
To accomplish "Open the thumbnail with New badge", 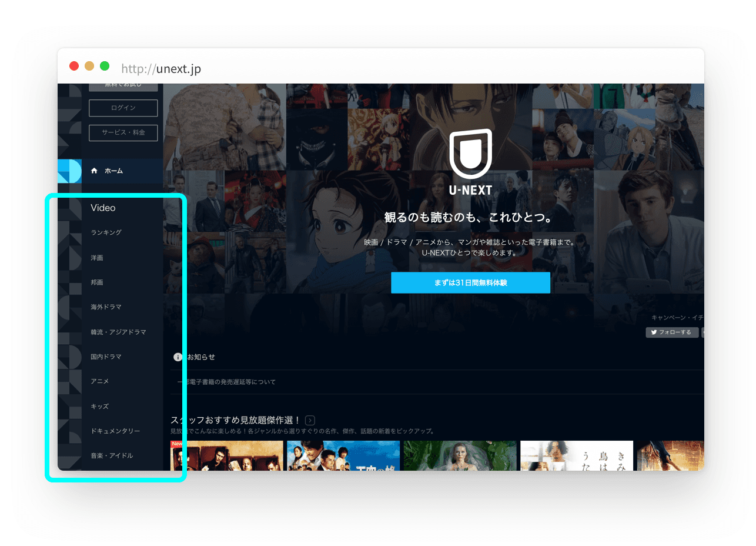I will click(227, 455).
